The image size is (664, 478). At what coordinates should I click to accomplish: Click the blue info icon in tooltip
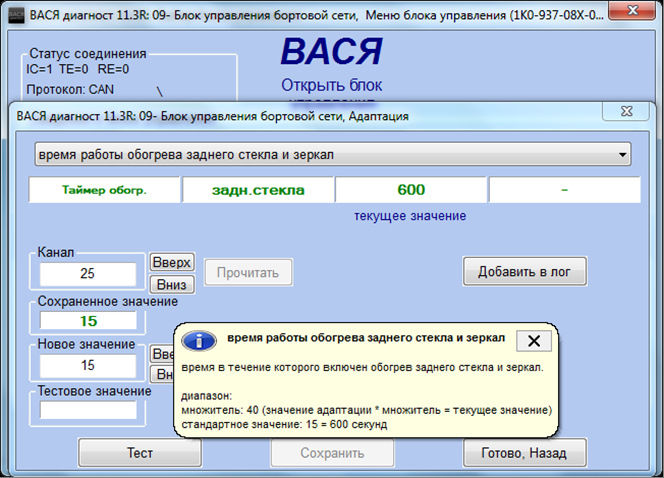click(x=199, y=340)
